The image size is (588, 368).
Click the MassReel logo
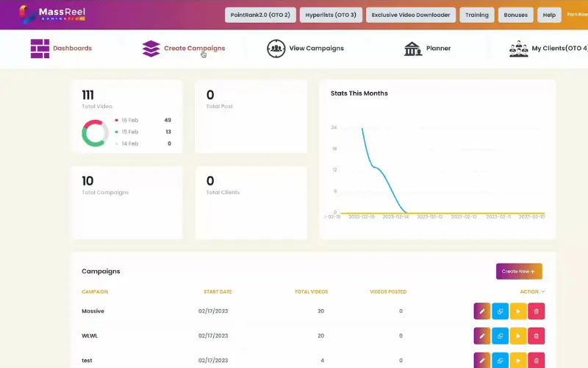coord(52,14)
